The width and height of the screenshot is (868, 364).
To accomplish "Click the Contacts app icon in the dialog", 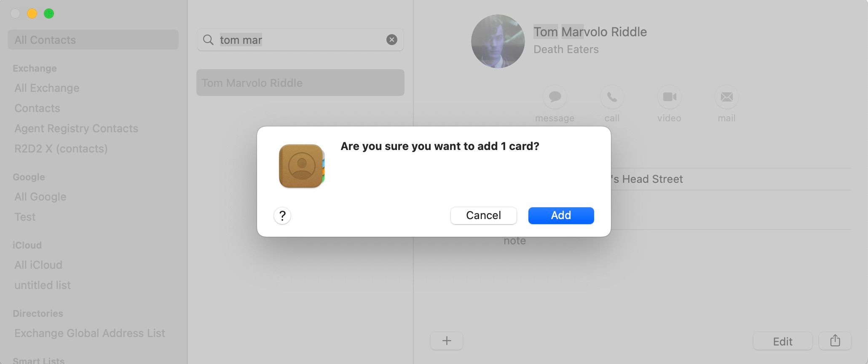I will point(302,166).
